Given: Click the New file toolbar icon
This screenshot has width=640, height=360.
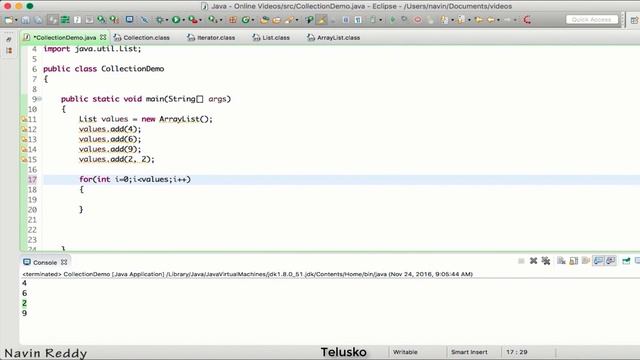Looking at the screenshot, I should coord(9,20).
